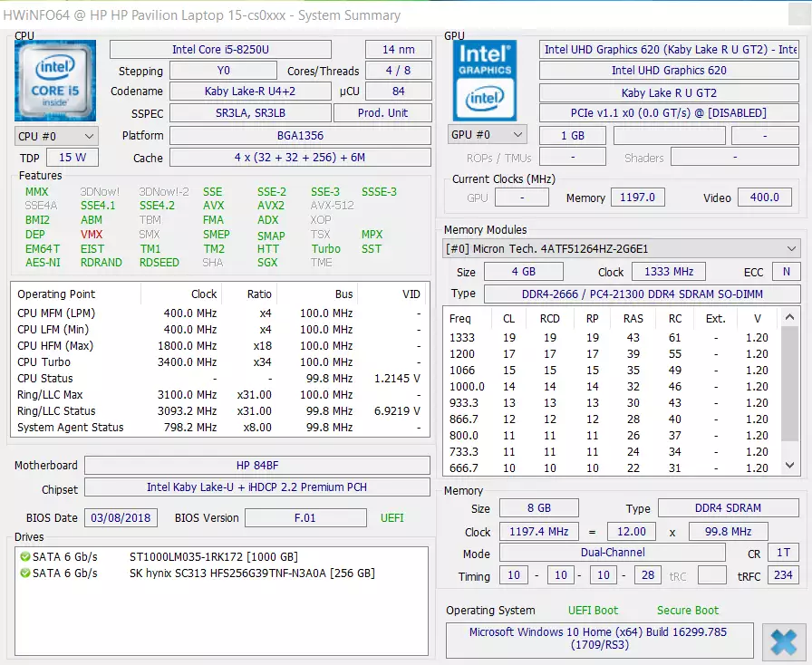Click the Intel Graphics logo
Screen dimensions: 812x665
(x=485, y=81)
